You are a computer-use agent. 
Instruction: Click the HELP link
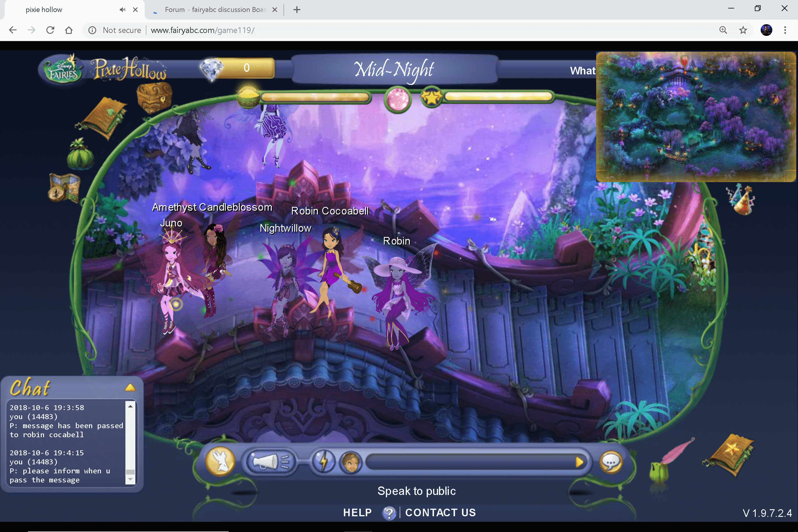click(357, 513)
